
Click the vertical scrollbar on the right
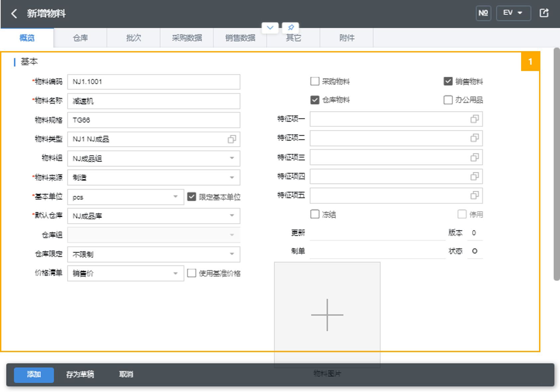[x=557, y=164]
